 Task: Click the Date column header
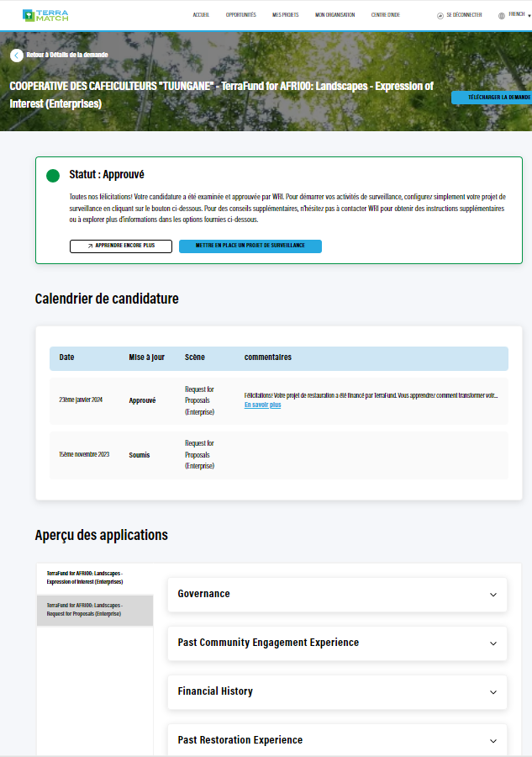(x=66, y=357)
